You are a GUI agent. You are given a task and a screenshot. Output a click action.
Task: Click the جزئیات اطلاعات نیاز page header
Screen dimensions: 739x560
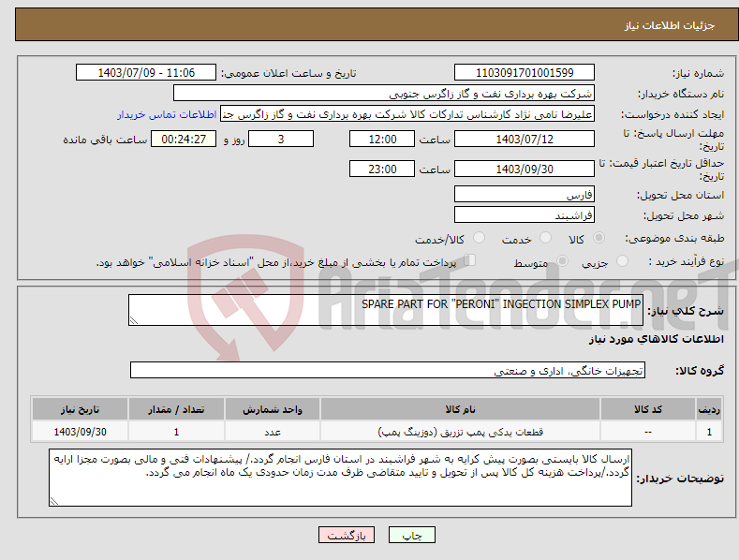[x=670, y=25]
